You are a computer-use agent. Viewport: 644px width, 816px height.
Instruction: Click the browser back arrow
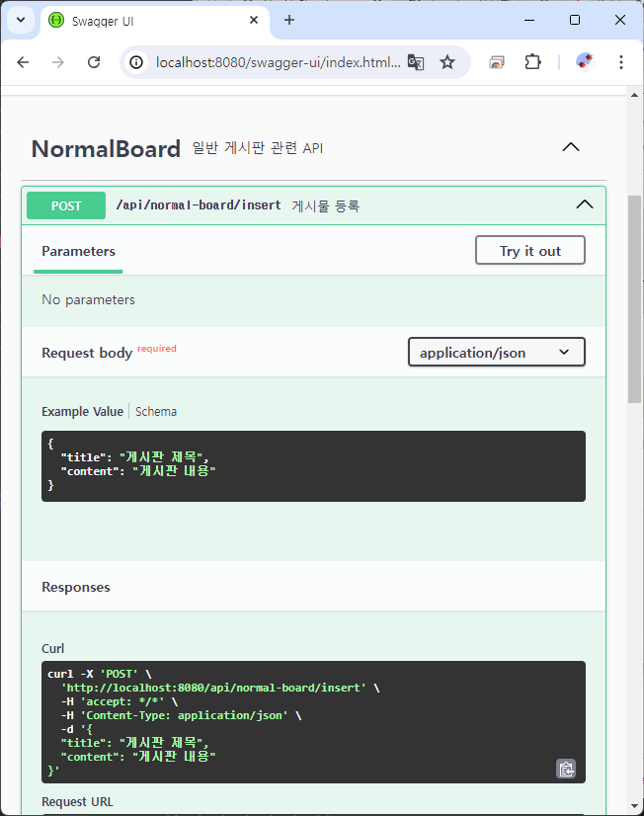tap(23, 62)
